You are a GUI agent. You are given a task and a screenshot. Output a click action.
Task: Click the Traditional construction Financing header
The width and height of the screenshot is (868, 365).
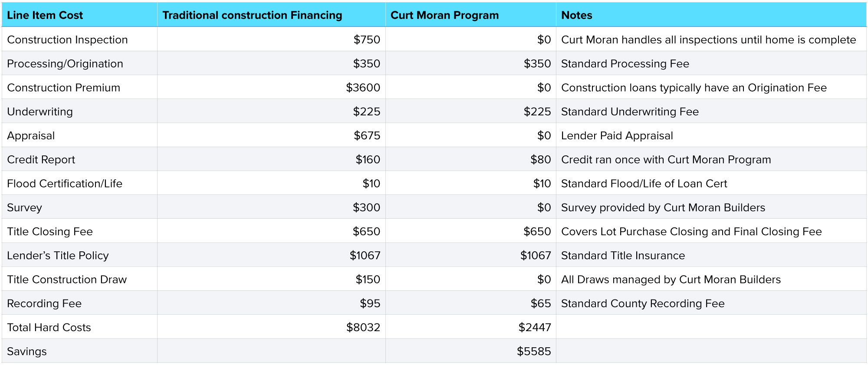252,15
